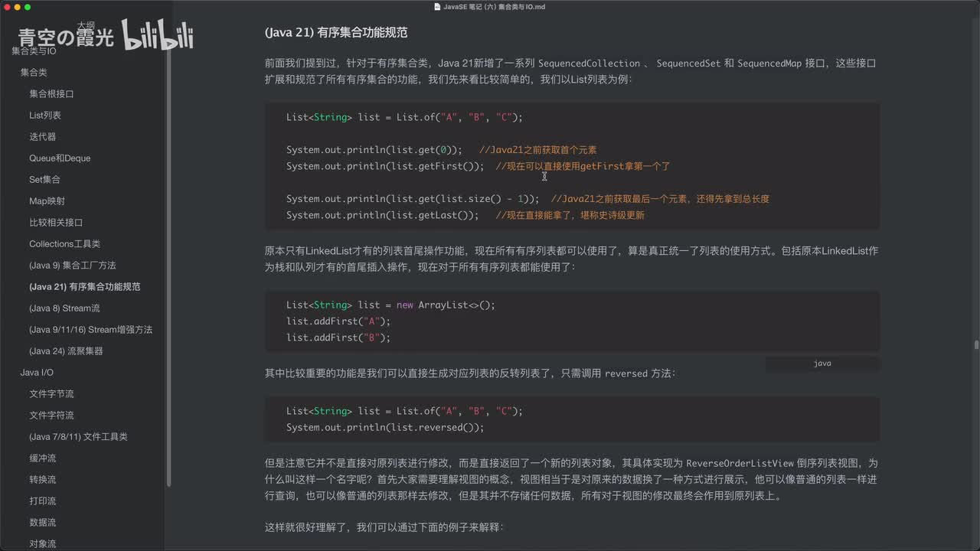
Task: Open (Java 9/11/16) Stream增强方法 entry
Action: tap(90, 329)
